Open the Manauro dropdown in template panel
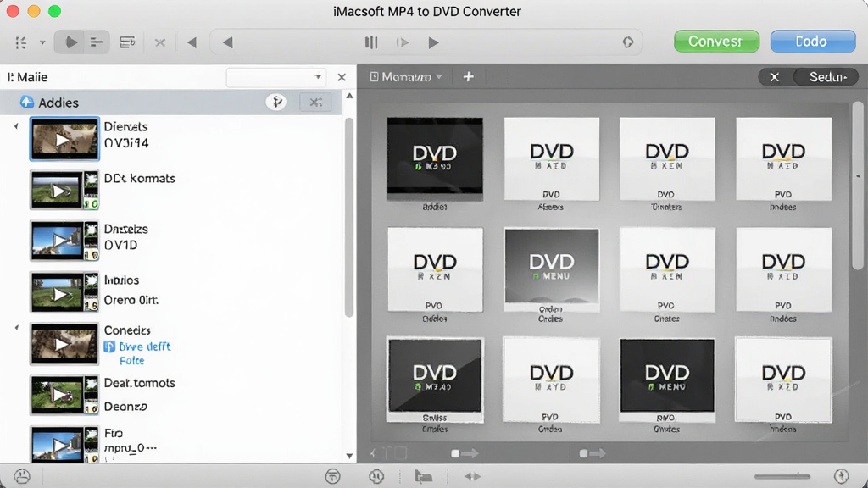The height and width of the screenshot is (488, 868). 407,77
